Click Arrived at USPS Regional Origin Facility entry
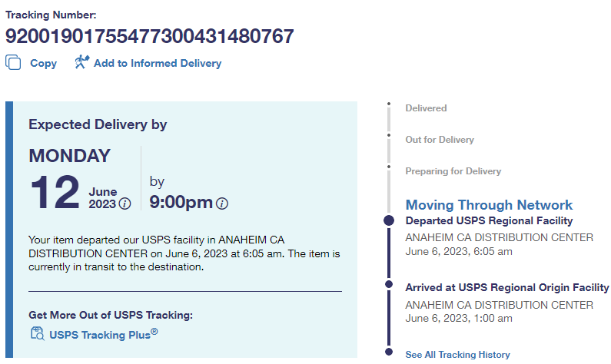611x364 pixels. coord(507,287)
